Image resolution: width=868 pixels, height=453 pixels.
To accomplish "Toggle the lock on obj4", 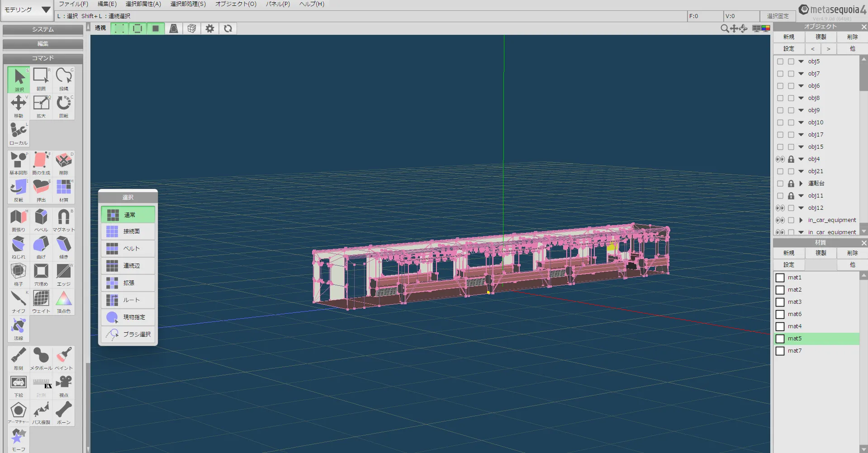I will coord(791,159).
